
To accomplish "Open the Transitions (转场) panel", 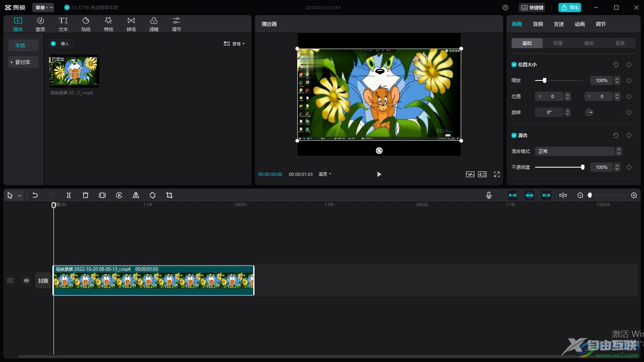I will pyautogui.click(x=131, y=24).
